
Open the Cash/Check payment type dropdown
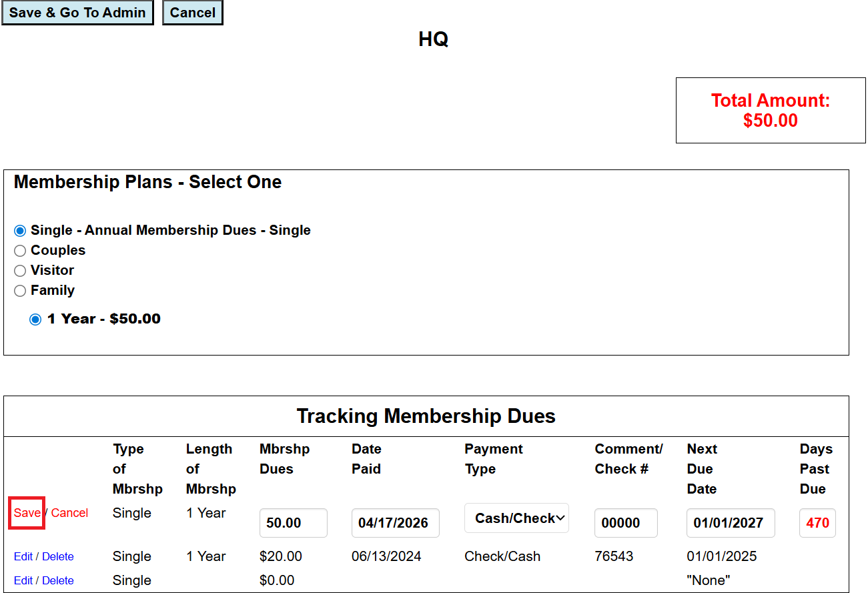[x=517, y=518]
